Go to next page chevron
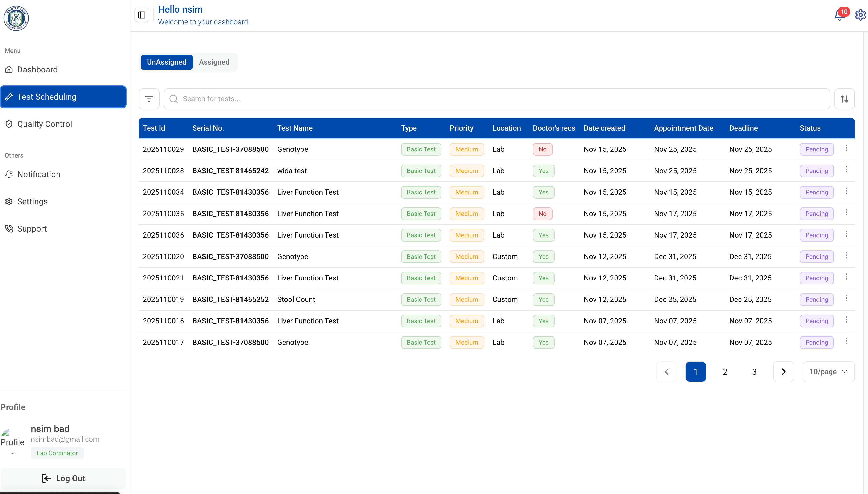This screenshot has width=868, height=494. coord(783,372)
